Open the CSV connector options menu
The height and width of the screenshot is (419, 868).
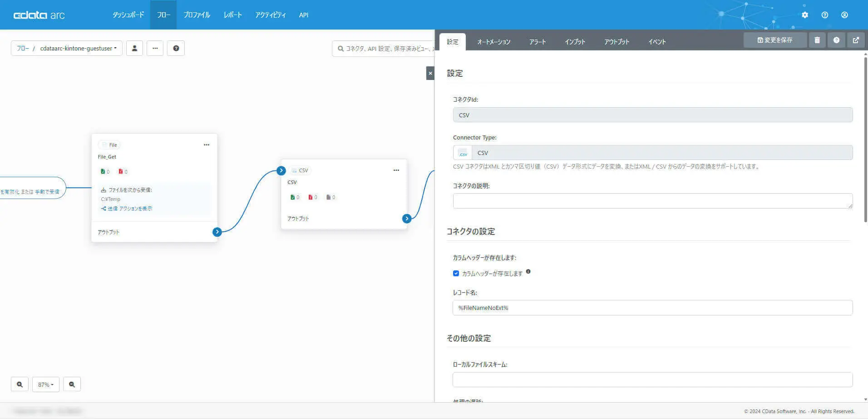[396, 170]
